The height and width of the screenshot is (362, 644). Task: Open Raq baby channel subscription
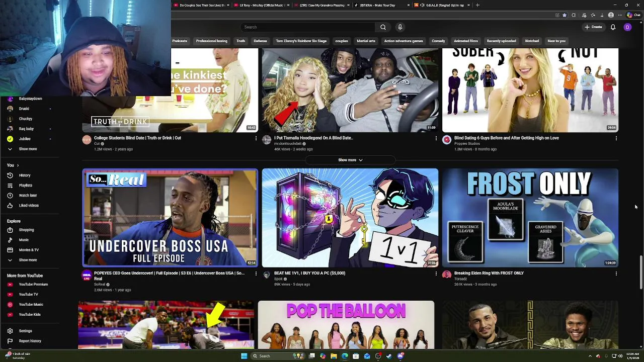[x=26, y=129]
